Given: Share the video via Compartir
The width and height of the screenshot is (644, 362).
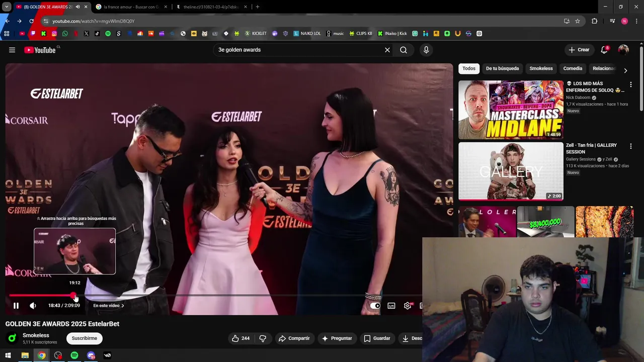Looking at the screenshot, I should (294, 338).
